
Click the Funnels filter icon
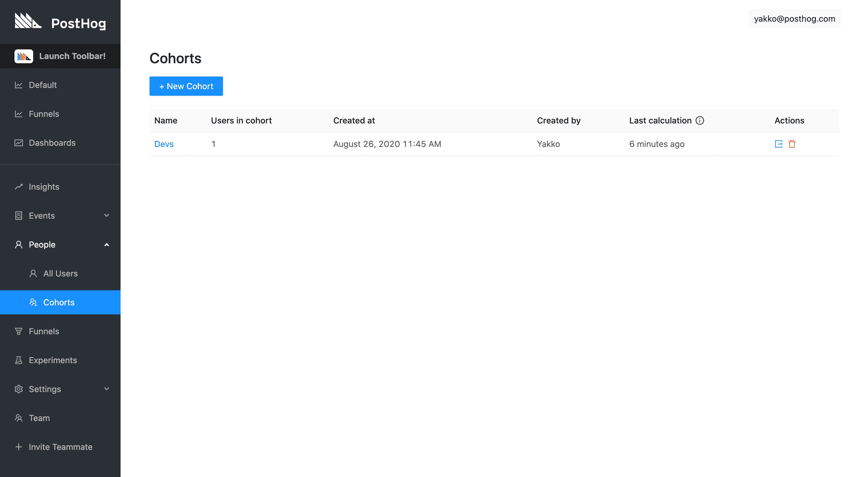18,331
